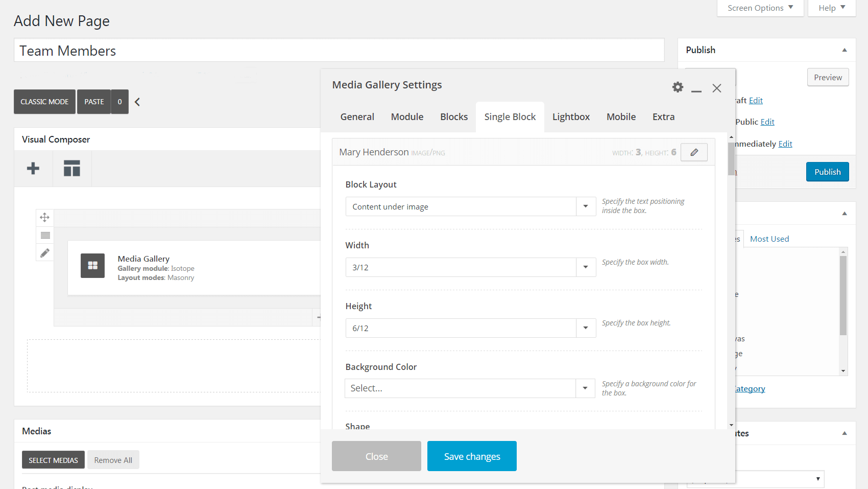Minimize the Media Gallery Settings panel
868x489 pixels.
pyautogui.click(x=696, y=90)
